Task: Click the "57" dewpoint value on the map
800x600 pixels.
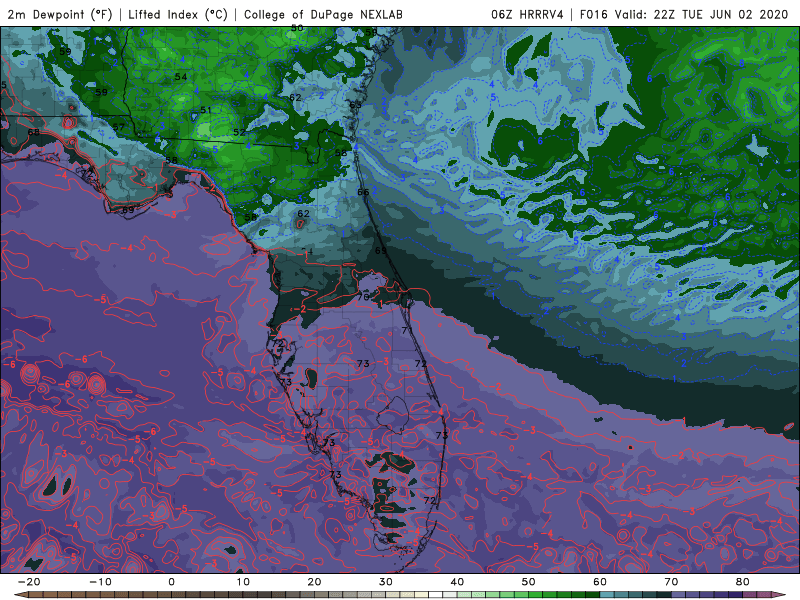Action: click(x=118, y=127)
